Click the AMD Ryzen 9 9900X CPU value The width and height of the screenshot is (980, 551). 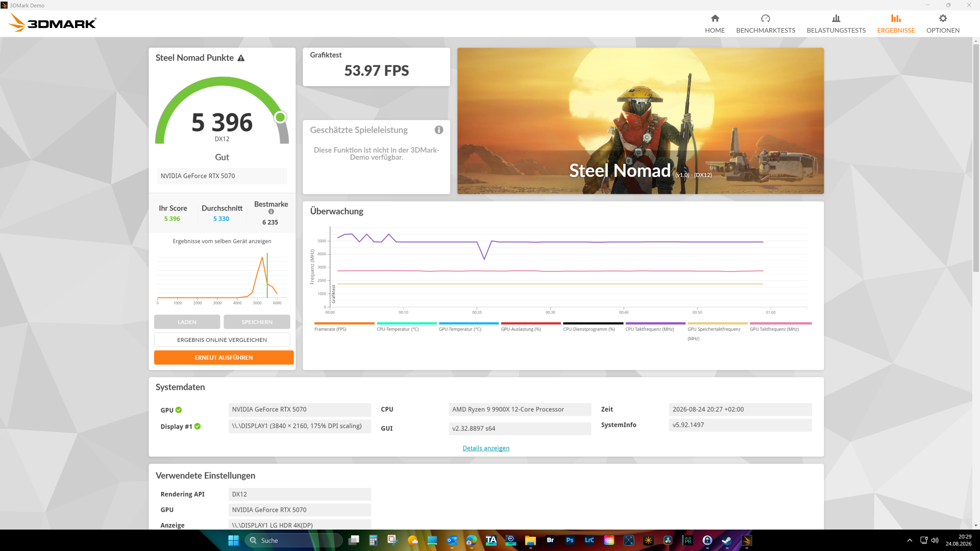pyautogui.click(x=520, y=409)
